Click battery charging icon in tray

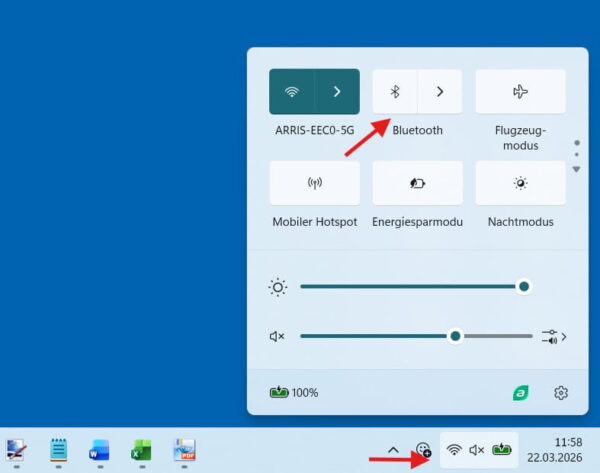502,449
